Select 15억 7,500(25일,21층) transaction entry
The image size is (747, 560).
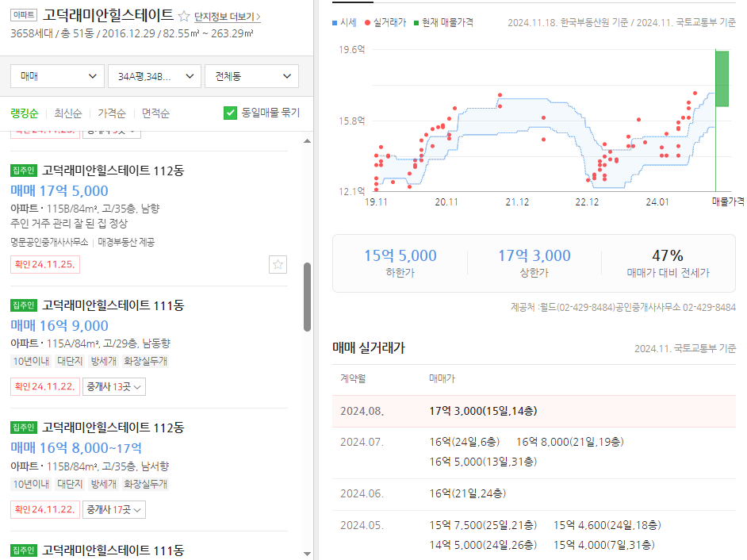(x=483, y=525)
